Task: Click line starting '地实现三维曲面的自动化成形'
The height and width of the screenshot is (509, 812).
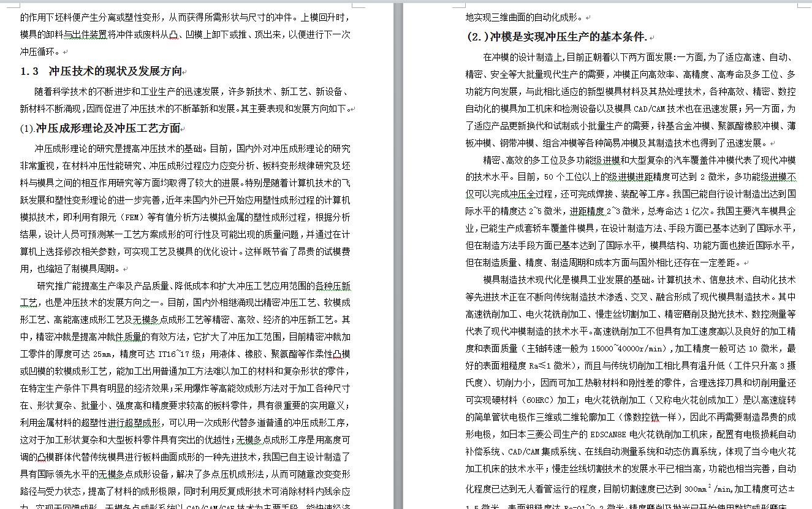Action: [x=525, y=17]
